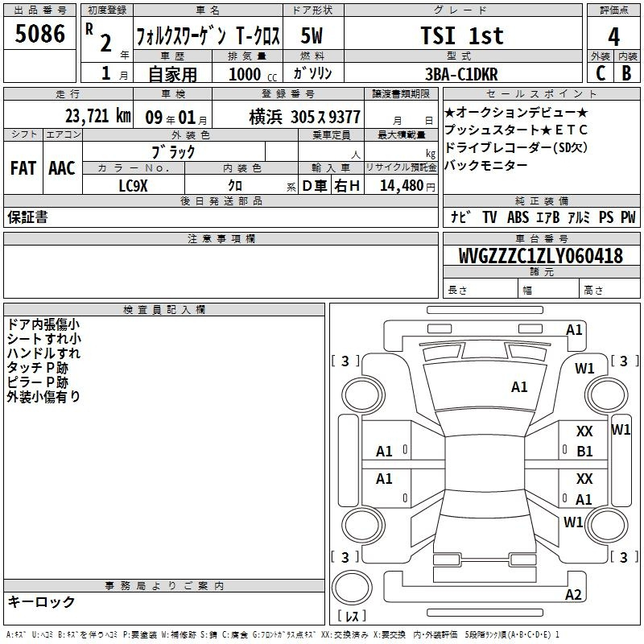Select the AAC air conditioner cell
Viewport: 644px width, 644px height.
61,167
